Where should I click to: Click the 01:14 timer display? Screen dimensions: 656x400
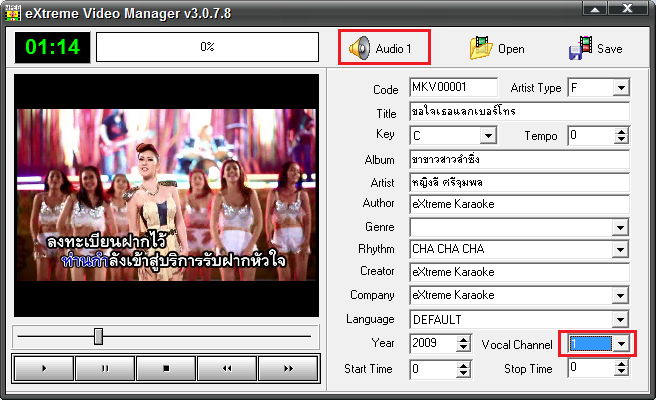(x=52, y=47)
